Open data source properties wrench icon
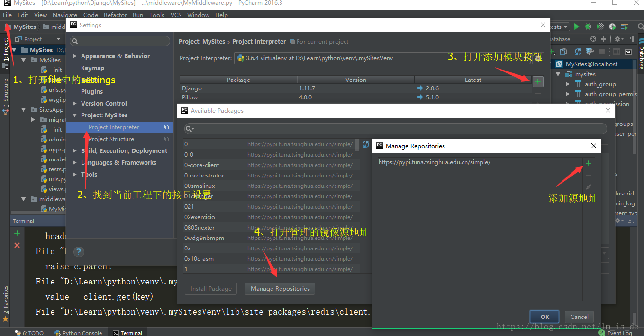This screenshot has width=644, height=336. click(590, 52)
